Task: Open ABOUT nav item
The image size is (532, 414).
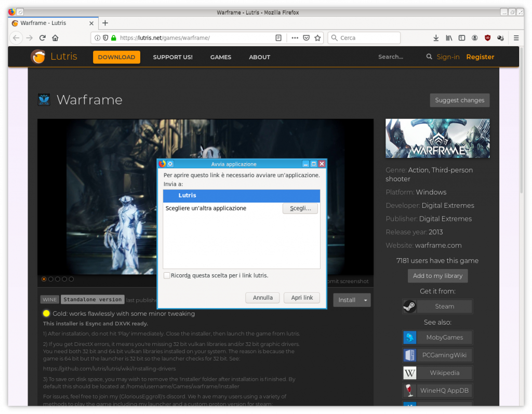Action: (260, 57)
